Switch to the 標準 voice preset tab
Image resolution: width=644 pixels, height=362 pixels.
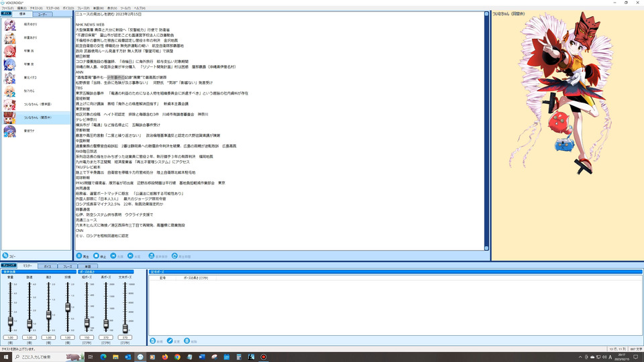coord(22,14)
